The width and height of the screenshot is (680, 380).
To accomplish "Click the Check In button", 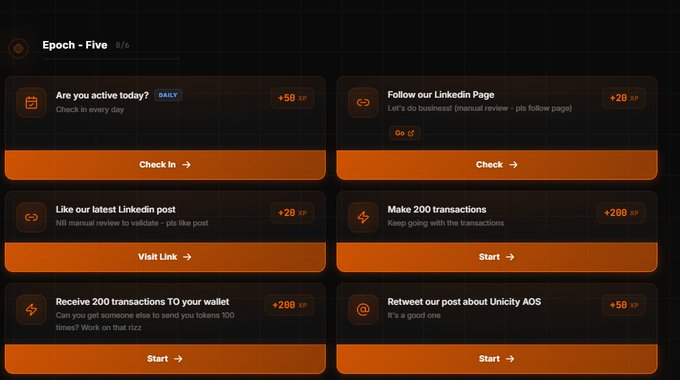I will (x=165, y=165).
